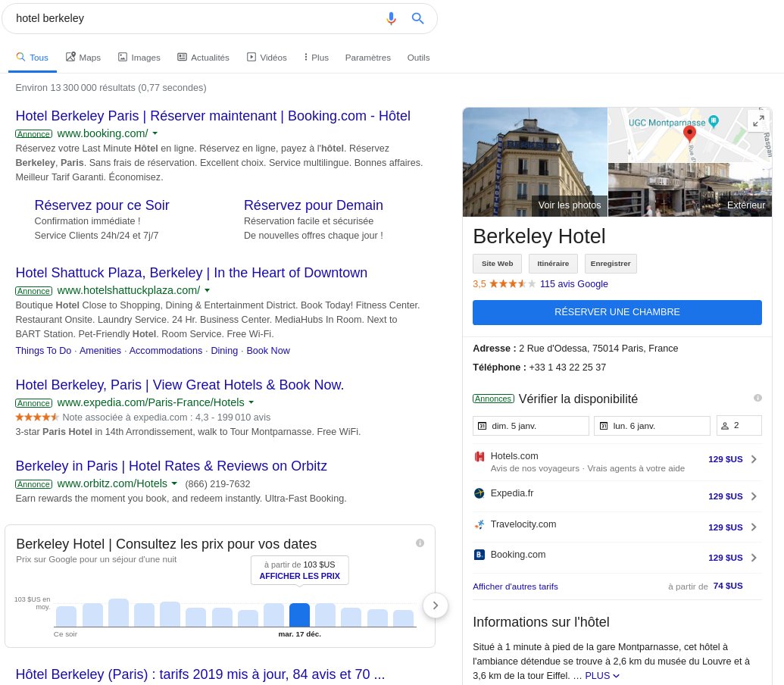Open Hôtel Berkeley (Paris) tarifs 2019 result
Image resolution: width=784 pixels, height=685 pixels.
(x=201, y=674)
